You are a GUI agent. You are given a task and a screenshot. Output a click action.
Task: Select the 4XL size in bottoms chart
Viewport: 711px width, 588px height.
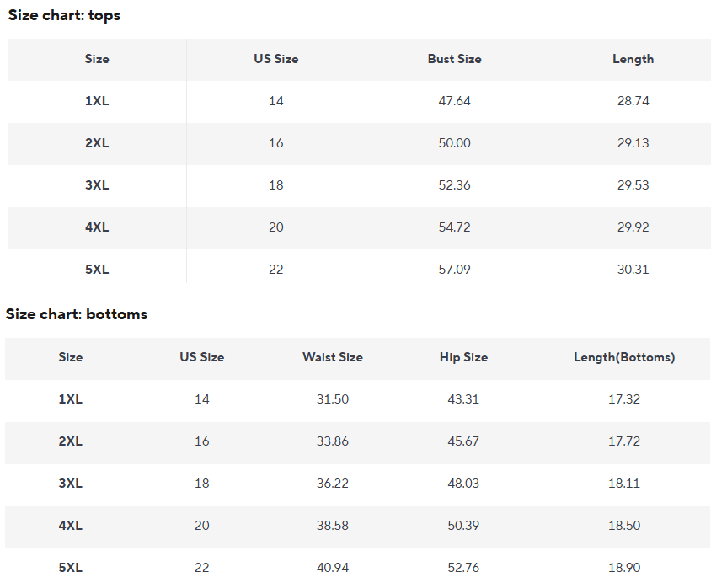[x=70, y=526]
